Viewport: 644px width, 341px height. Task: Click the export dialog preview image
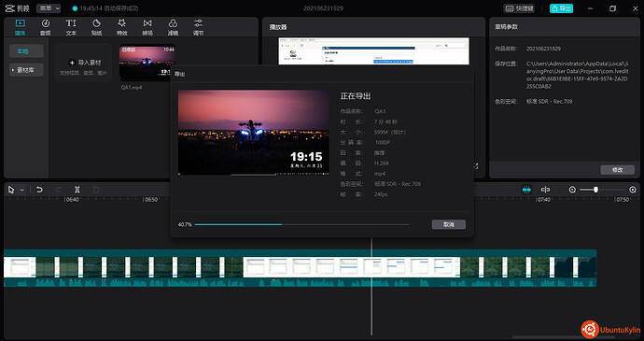[x=254, y=133]
